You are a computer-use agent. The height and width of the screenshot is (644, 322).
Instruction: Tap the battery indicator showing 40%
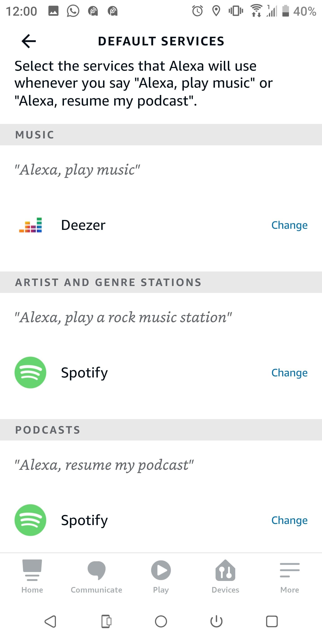coord(286,11)
